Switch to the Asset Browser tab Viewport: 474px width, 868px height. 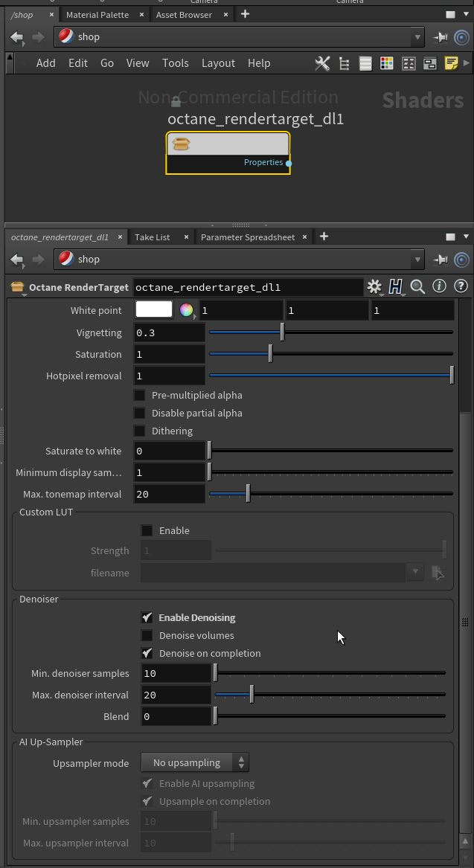(x=184, y=15)
